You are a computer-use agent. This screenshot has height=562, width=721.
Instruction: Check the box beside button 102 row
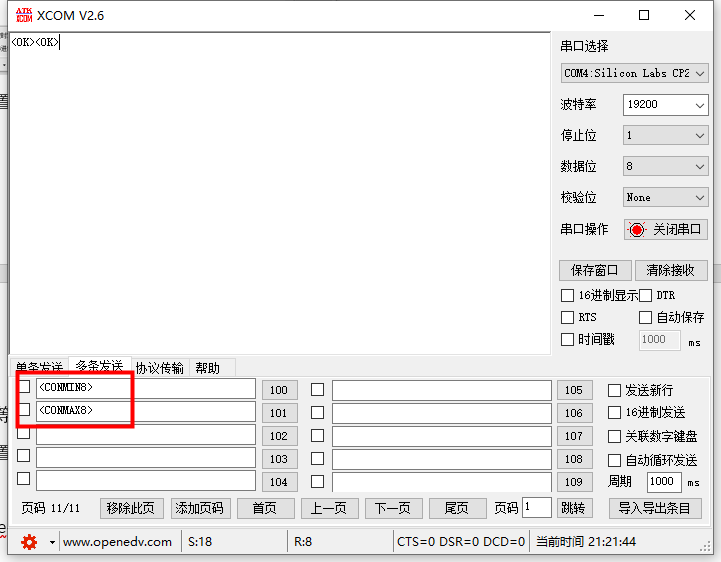(x=24, y=433)
